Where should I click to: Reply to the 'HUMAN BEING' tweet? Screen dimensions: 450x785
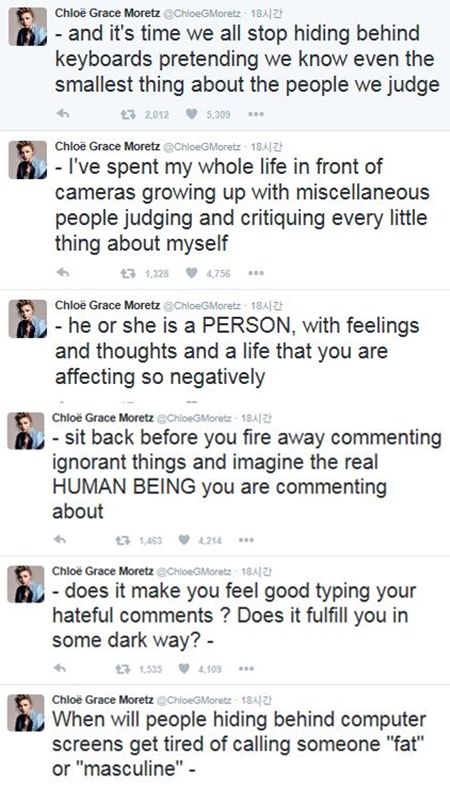click(60, 540)
